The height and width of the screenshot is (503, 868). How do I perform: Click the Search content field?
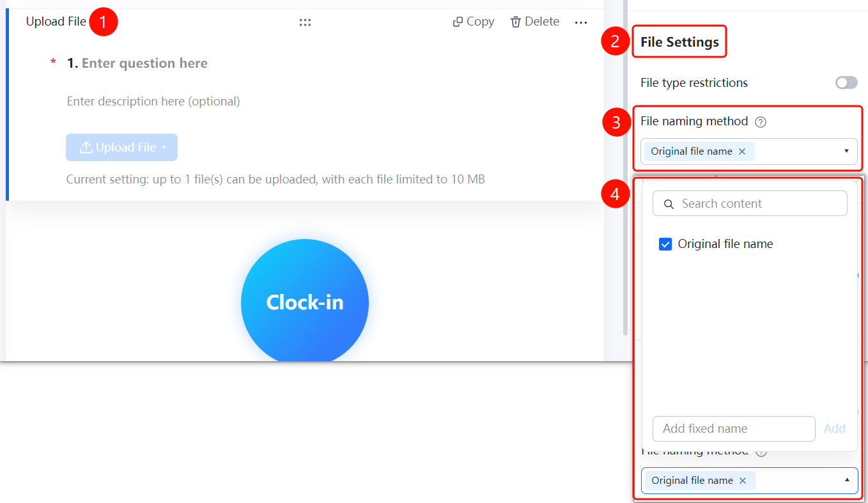750,204
